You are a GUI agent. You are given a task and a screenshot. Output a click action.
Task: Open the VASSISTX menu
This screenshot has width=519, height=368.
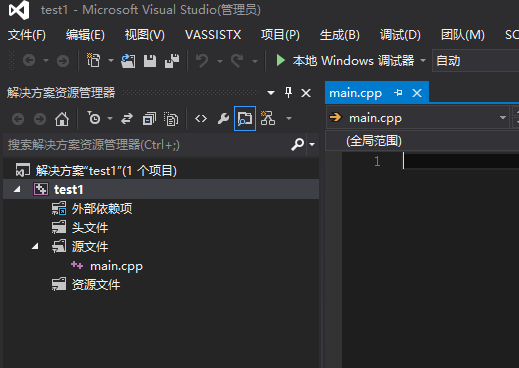[213, 35]
